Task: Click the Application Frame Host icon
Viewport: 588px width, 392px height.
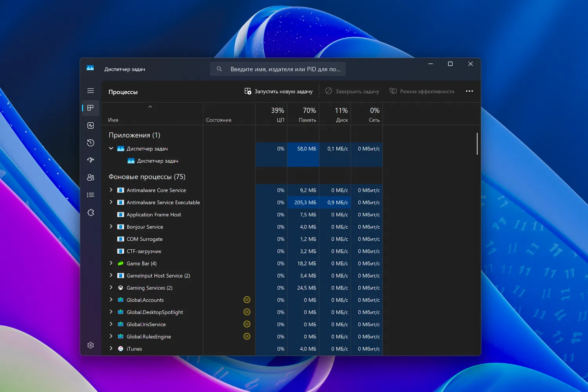Action: tap(121, 215)
